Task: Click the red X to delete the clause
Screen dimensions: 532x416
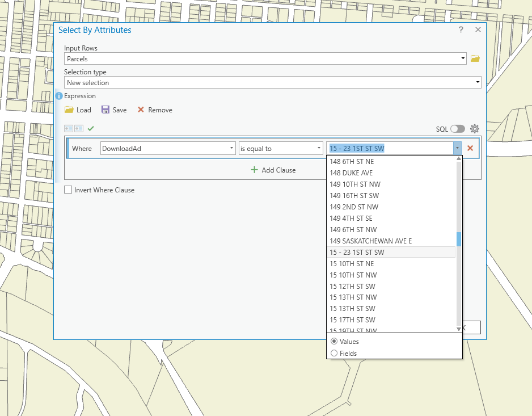Action: coord(469,148)
